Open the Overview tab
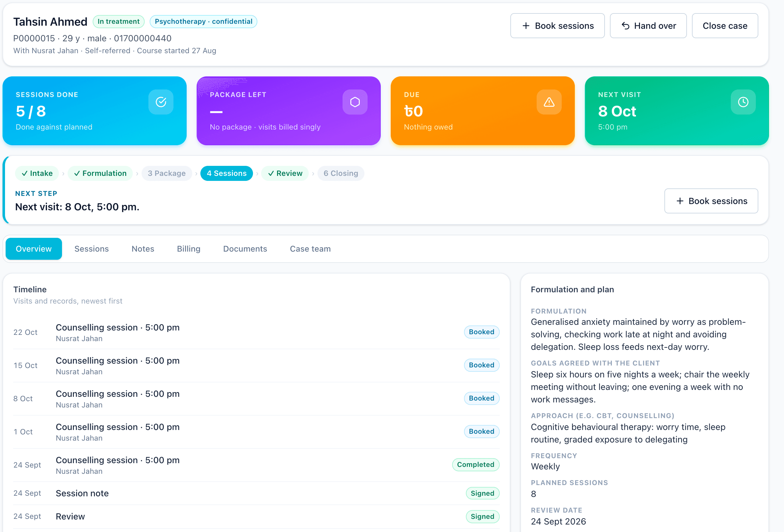The image size is (784, 532). [34, 249]
